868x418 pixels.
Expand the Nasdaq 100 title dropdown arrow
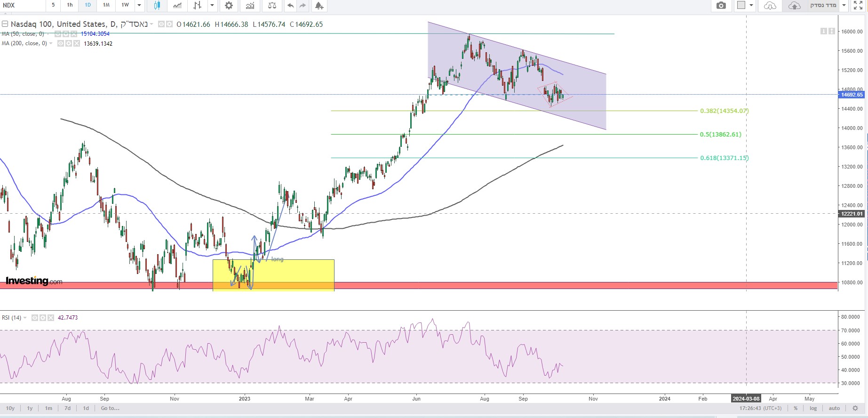[151, 24]
